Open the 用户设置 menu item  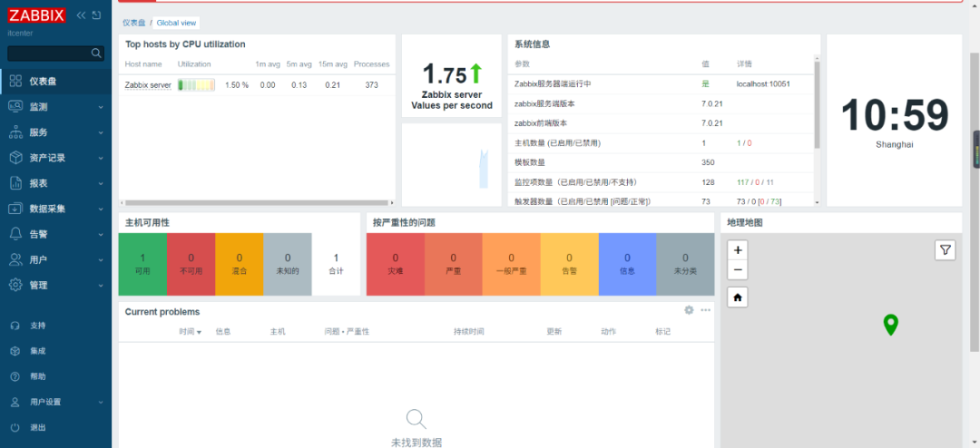click(55, 403)
